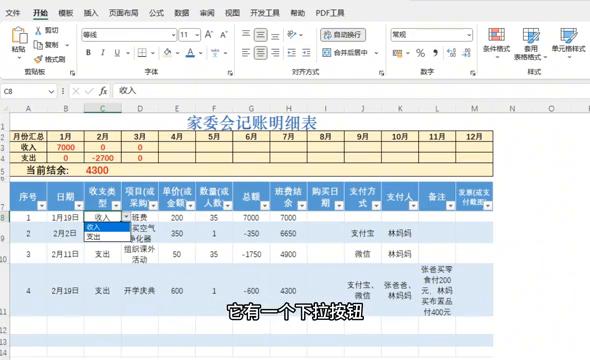Viewport: 590px width, 360px height.
Task: Click 合并后居中 merge and center
Action: [346, 53]
